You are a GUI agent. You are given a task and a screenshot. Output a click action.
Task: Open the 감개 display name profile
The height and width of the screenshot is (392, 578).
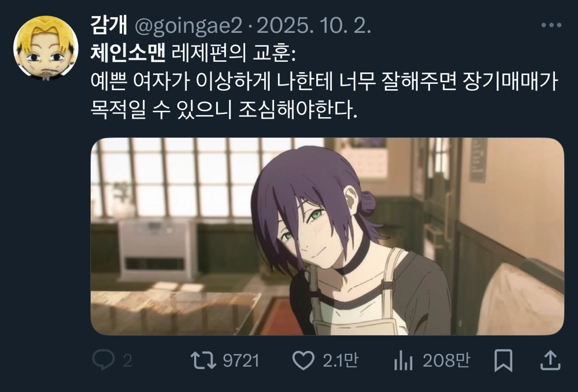pos(109,26)
